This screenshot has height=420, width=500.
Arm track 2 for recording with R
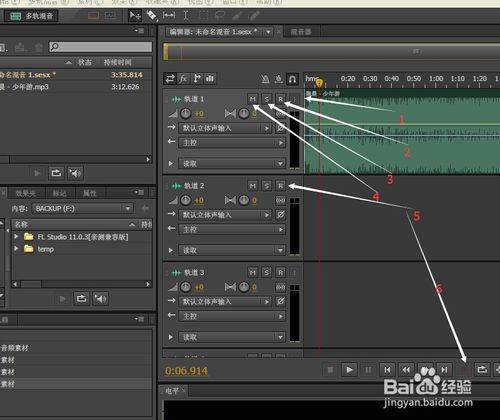click(281, 186)
